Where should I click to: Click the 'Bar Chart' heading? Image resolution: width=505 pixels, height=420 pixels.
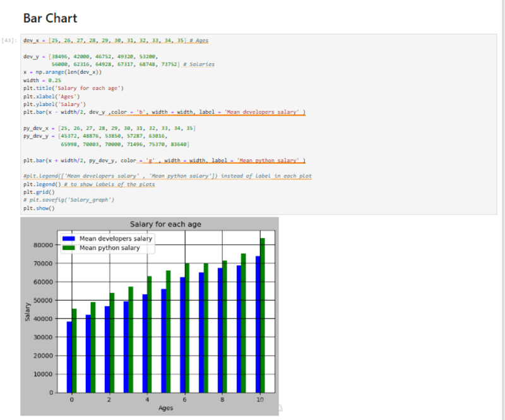[x=50, y=18]
